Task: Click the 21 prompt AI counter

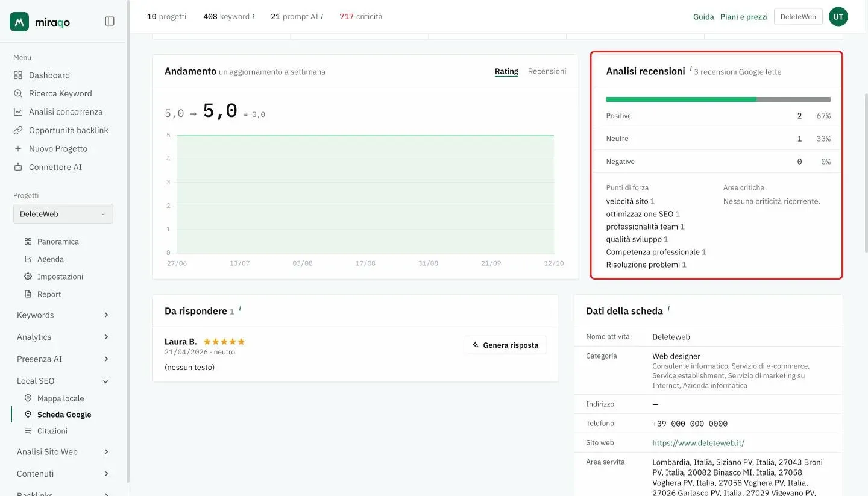Action: tap(297, 17)
